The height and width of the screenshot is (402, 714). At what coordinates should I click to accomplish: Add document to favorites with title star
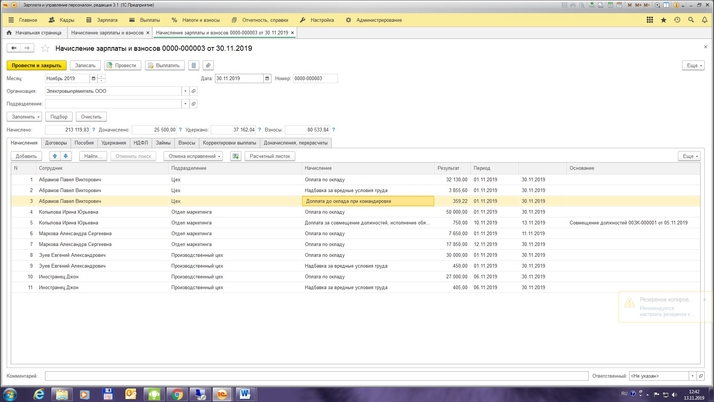(47, 48)
